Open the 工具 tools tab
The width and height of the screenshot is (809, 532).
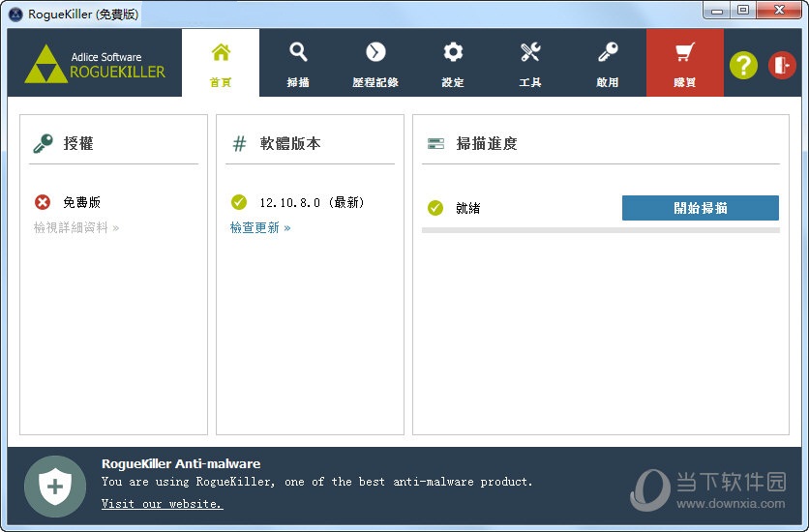(x=530, y=63)
